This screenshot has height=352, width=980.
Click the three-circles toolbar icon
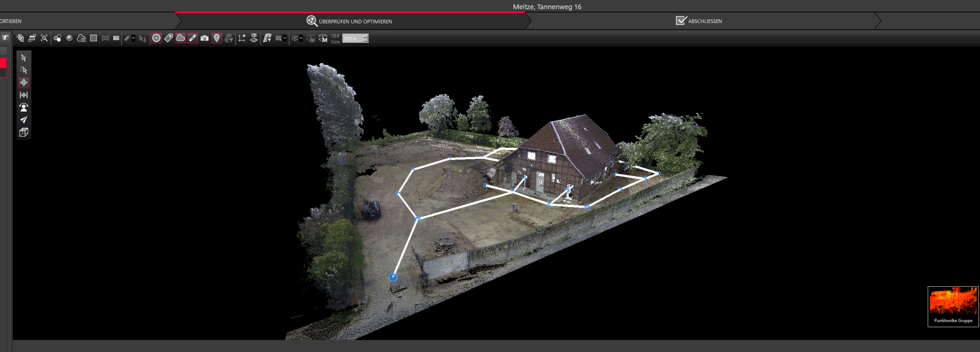coord(57,38)
